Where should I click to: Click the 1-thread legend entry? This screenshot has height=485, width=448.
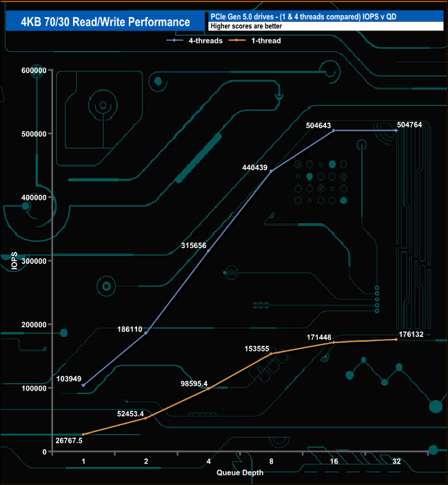click(255, 41)
